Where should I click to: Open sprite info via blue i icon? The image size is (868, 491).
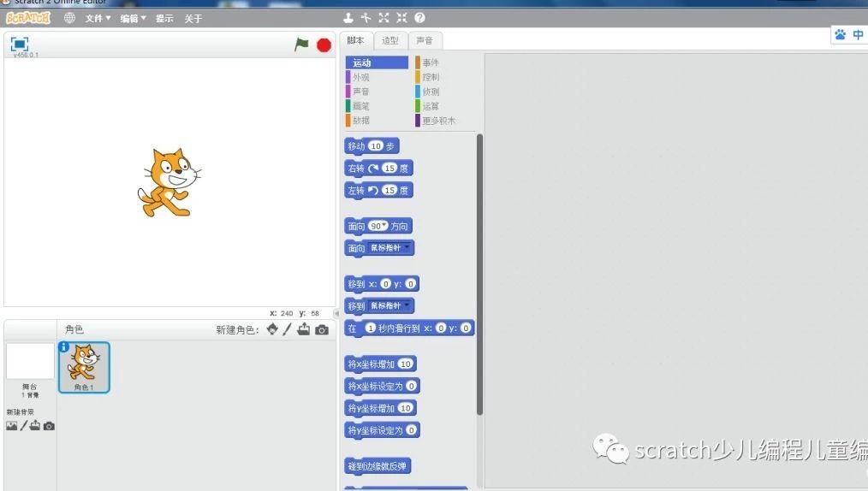point(63,346)
